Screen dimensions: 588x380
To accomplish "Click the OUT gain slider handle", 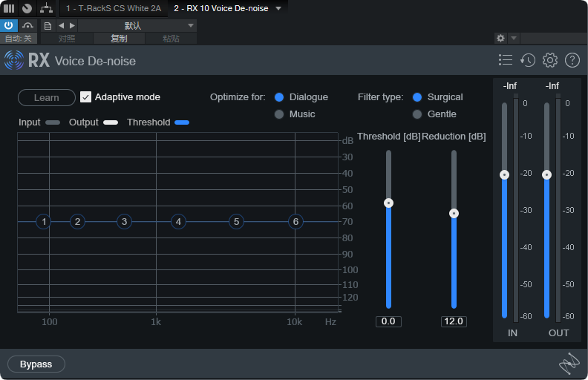I will click(546, 174).
